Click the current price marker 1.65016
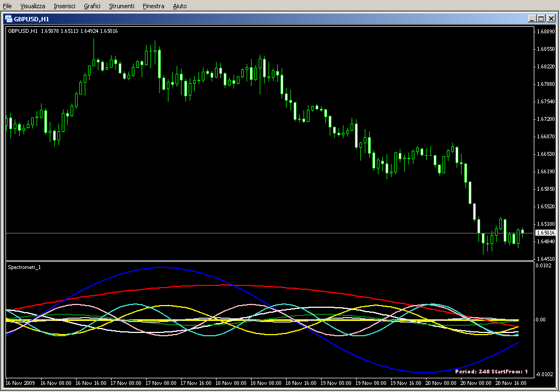This screenshot has height=392, width=560. tap(546, 233)
